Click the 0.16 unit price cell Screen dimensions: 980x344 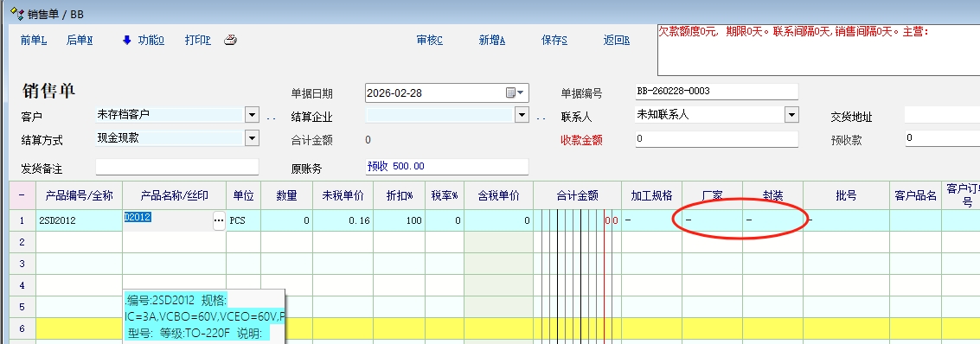[x=343, y=220]
